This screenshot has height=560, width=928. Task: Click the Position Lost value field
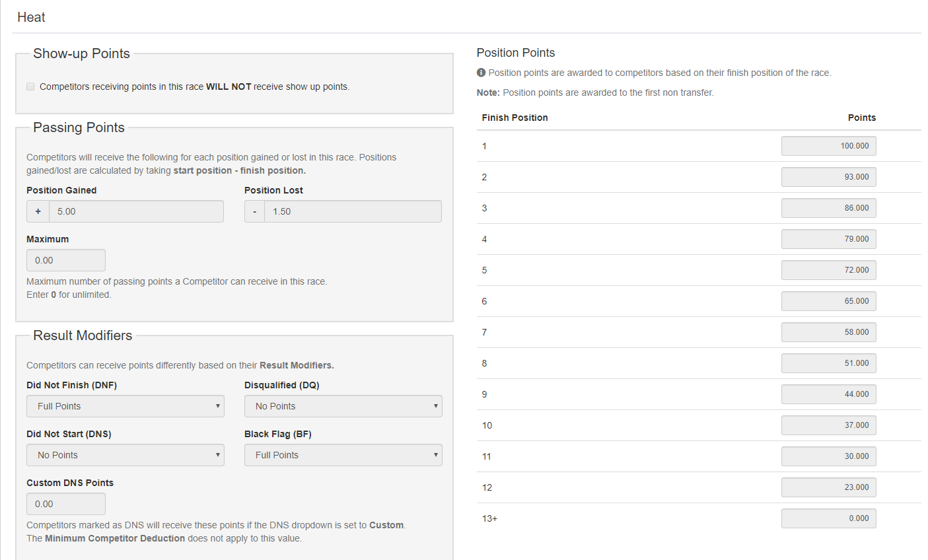(353, 211)
